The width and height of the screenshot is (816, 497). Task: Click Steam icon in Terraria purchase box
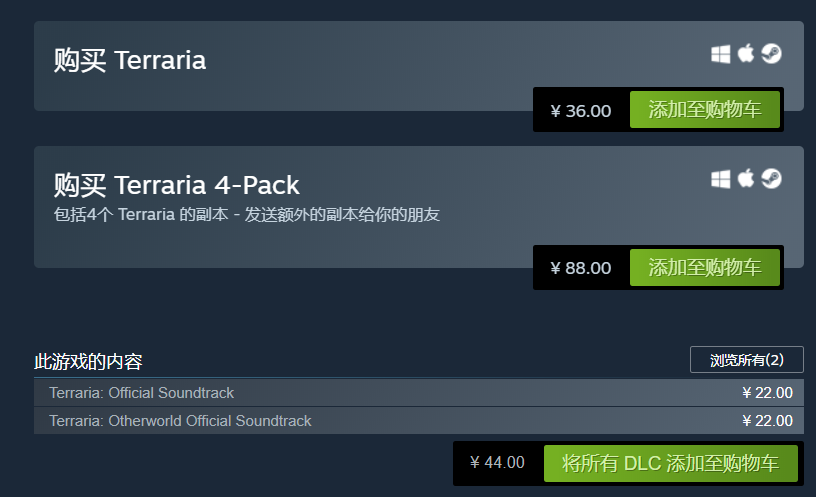(x=771, y=54)
